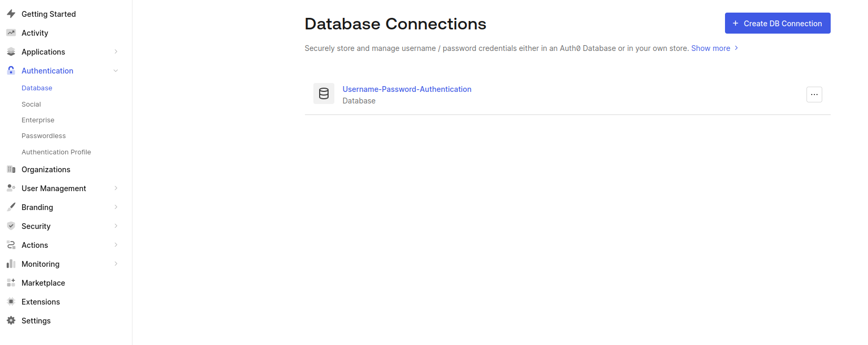Expand the Security section chevron
Image resolution: width=868 pixels, height=345 pixels.
point(116,226)
